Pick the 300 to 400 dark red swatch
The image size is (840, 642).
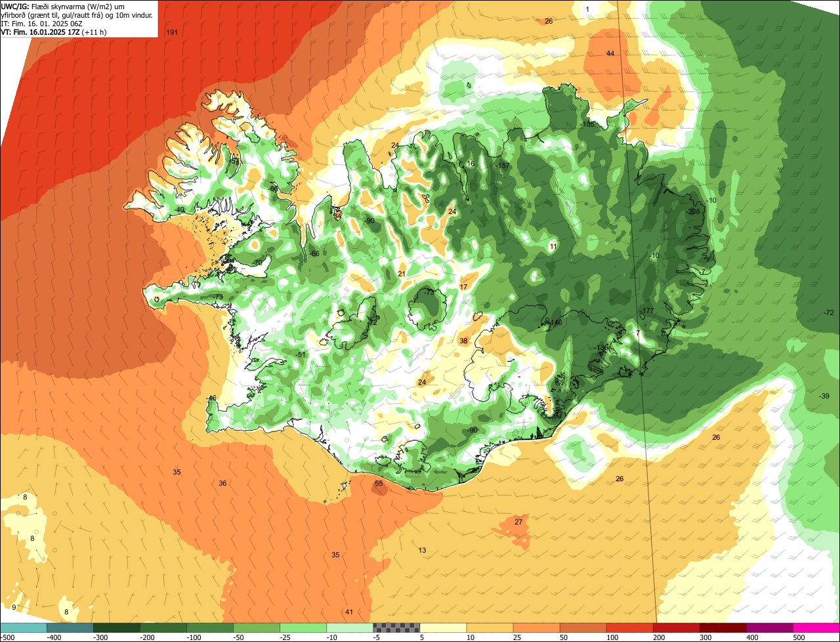(x=723, y=628)
